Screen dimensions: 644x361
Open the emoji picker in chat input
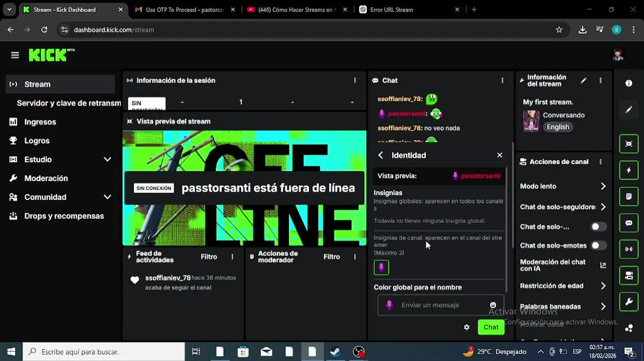click(493, 305)
